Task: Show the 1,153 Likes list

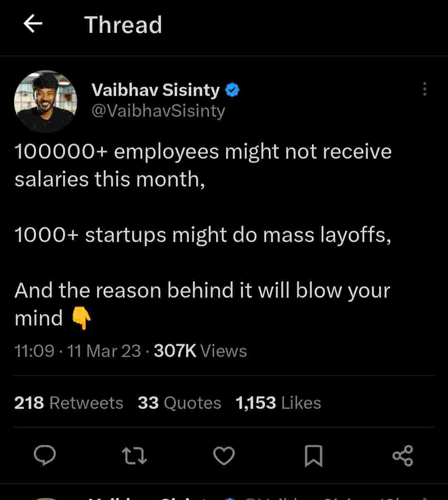Action: 278,403
